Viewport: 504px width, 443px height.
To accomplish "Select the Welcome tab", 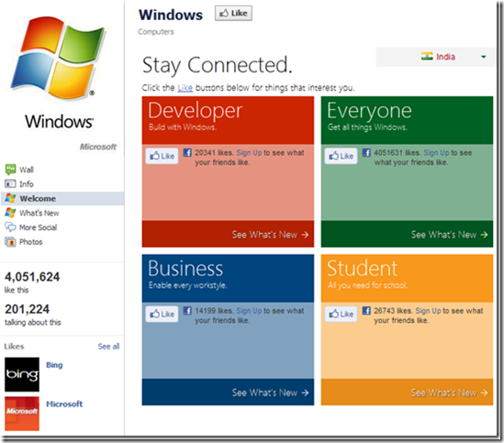I will [63, 198].
